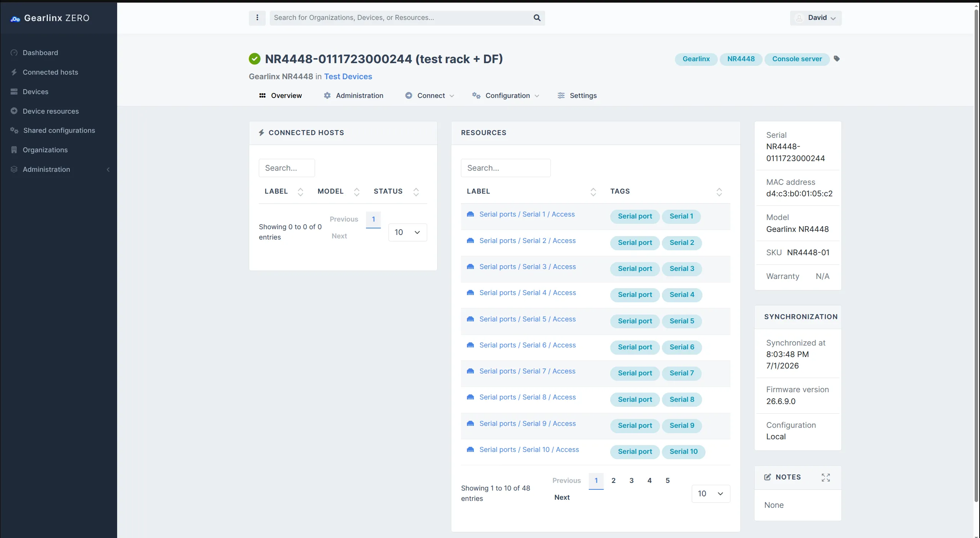This screenshot has height=538, width=980.
Task: Click the add tag icon next to Console server
Action: [x=837, y=59]
